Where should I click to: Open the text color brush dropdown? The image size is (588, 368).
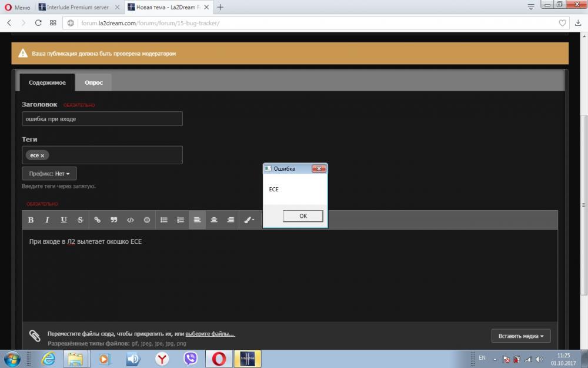[x=249, y=220]
